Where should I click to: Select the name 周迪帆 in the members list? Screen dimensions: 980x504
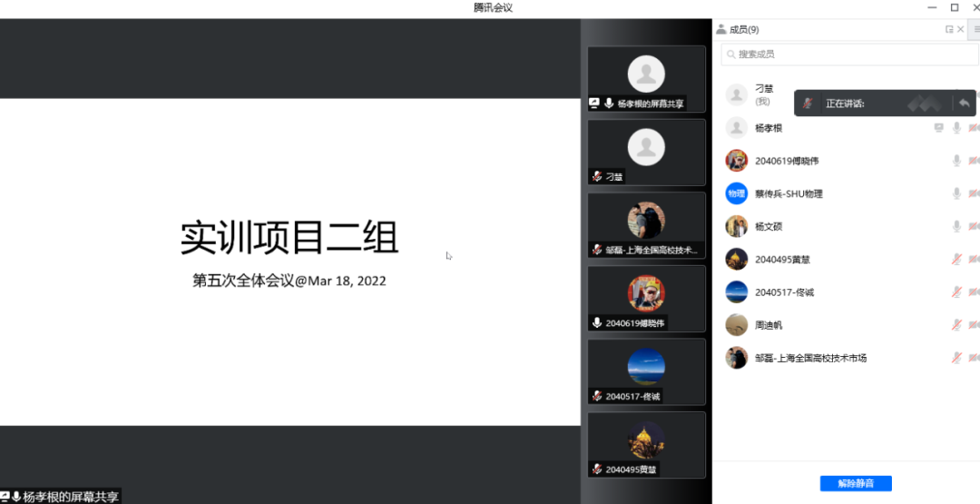[x=769, y=325]
